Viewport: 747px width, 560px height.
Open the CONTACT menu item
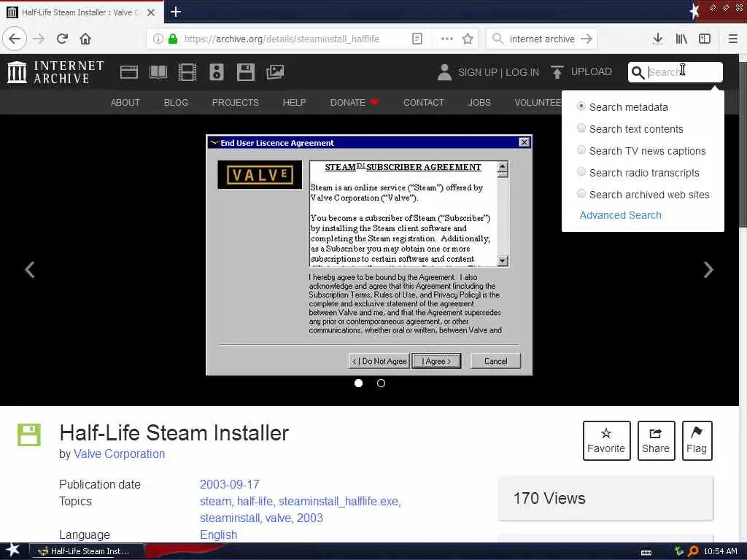point(424,102)
